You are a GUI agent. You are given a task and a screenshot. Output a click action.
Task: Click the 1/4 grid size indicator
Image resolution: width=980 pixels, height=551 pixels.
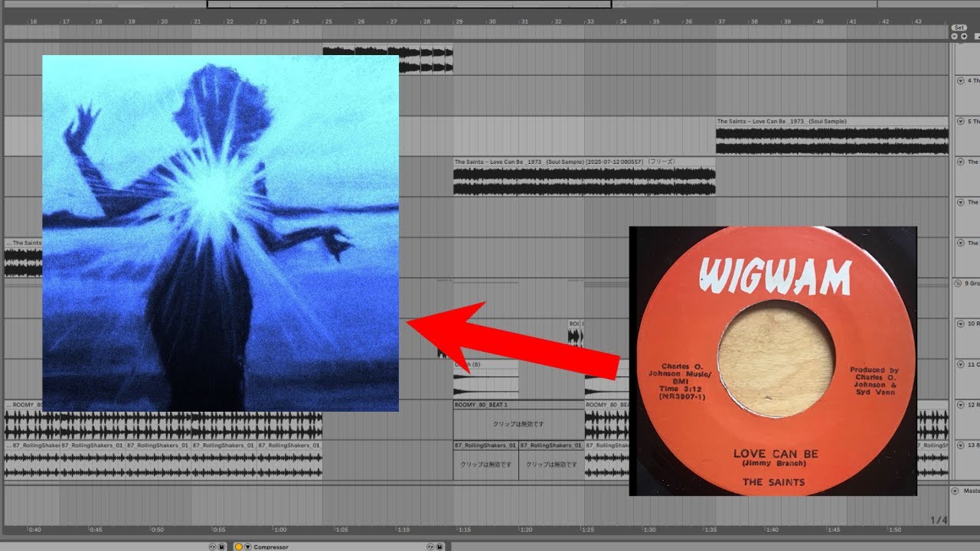coord(938,520)
